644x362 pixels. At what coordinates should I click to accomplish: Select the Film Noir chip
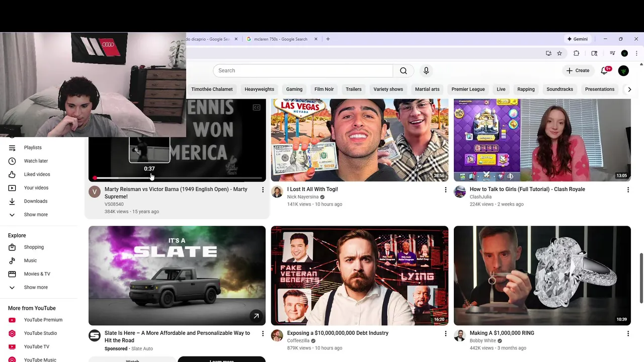pos(324,89)
